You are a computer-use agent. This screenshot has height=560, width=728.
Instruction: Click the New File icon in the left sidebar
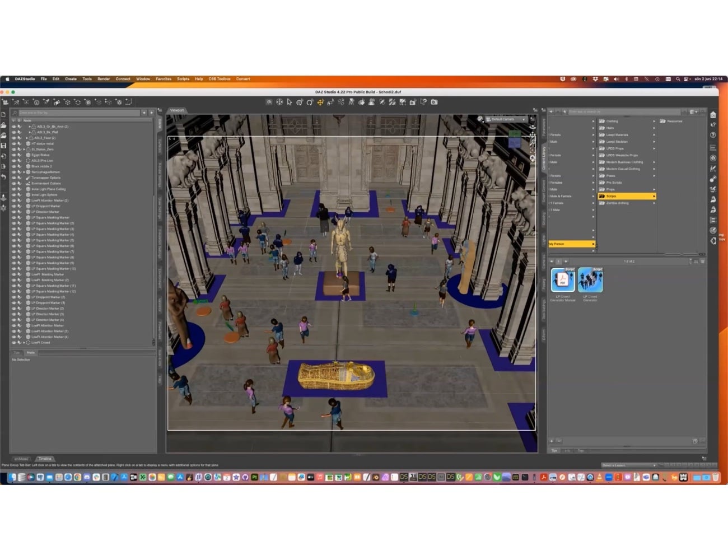(x=4, y=114)
